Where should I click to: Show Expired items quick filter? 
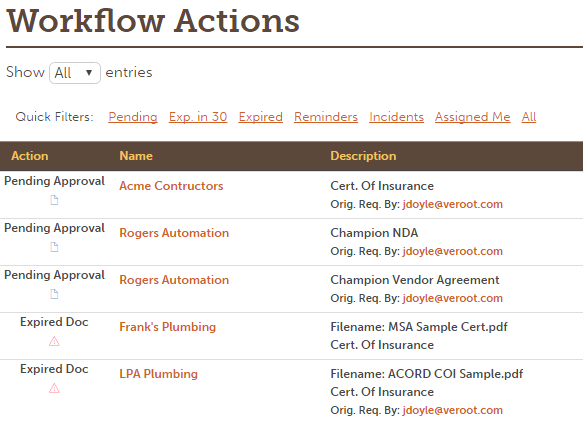tap(261, 117)
